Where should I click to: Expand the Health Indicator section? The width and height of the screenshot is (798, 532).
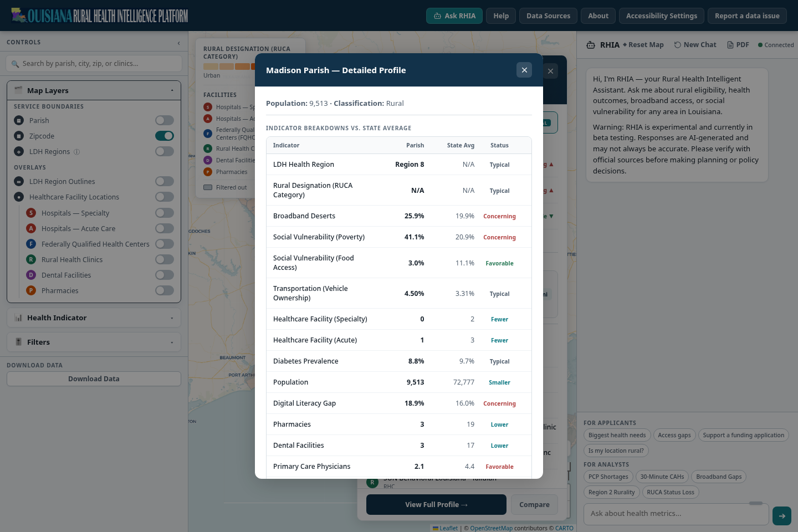[x=94, y=318]
